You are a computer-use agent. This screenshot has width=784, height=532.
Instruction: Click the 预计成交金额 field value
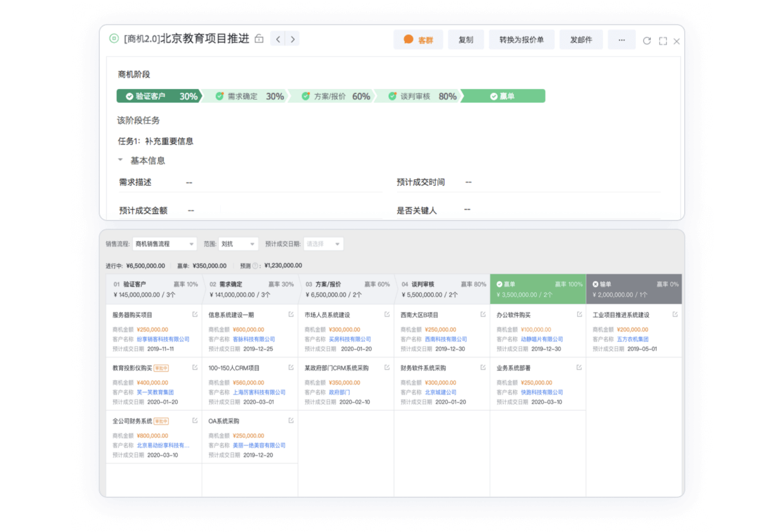pos(191,210)
